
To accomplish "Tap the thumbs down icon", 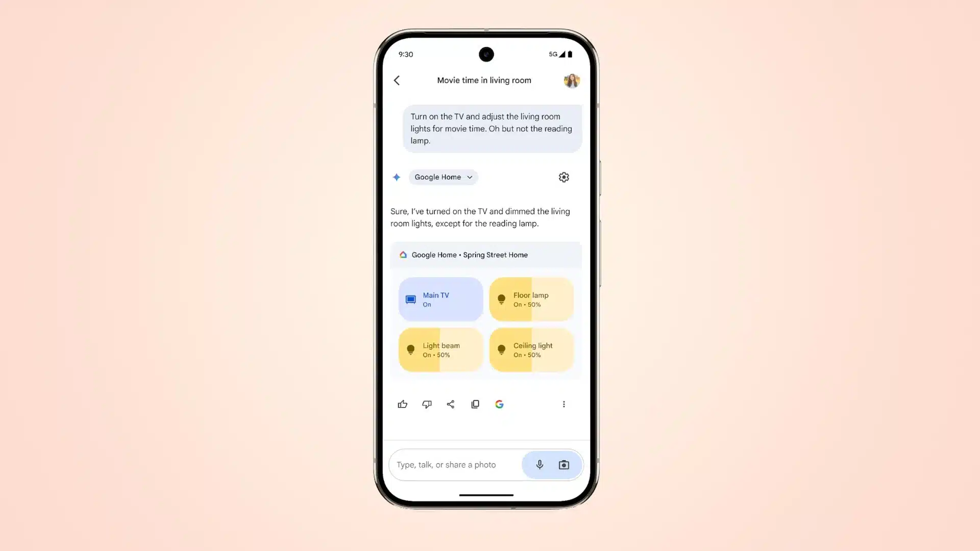I will [426, 404].
